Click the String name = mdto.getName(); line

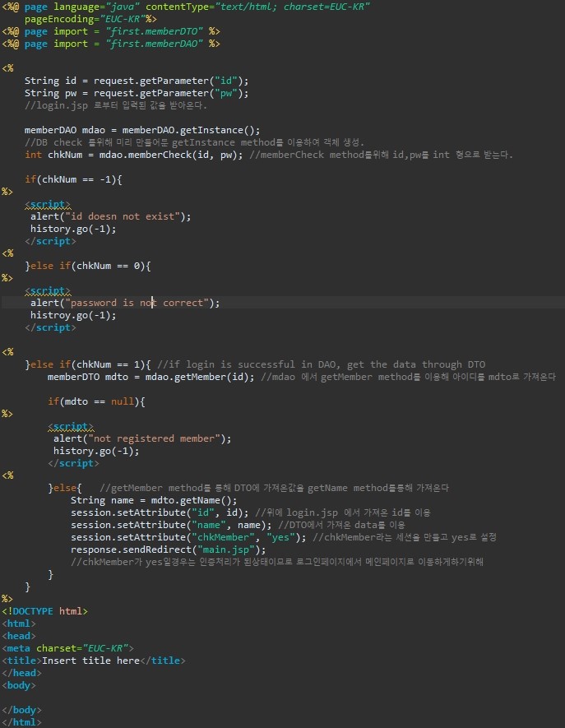coord(154,500)
